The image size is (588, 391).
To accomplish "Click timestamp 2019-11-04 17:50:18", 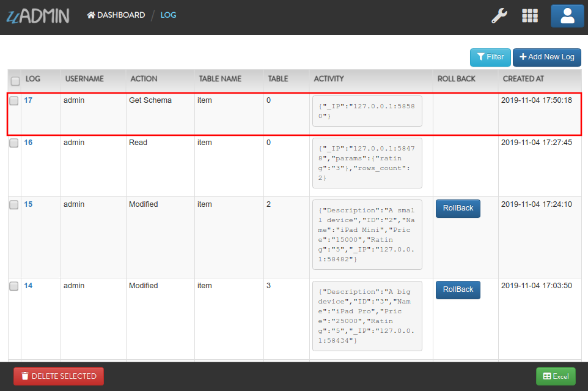I will click(536, 100).
